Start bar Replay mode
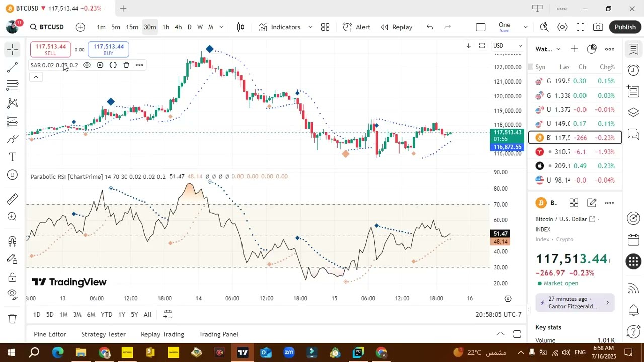The width and height of the screenshot is (644, 362). click(x=396, y=27)
